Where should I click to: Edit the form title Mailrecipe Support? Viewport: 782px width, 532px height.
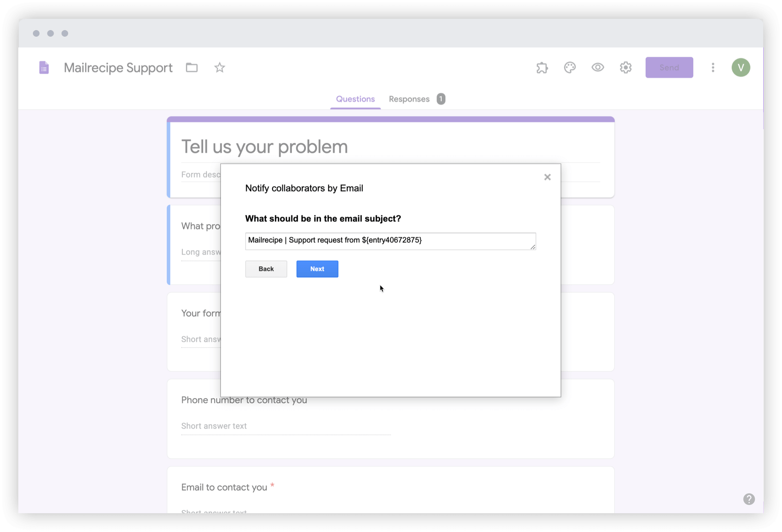(118, 68)
